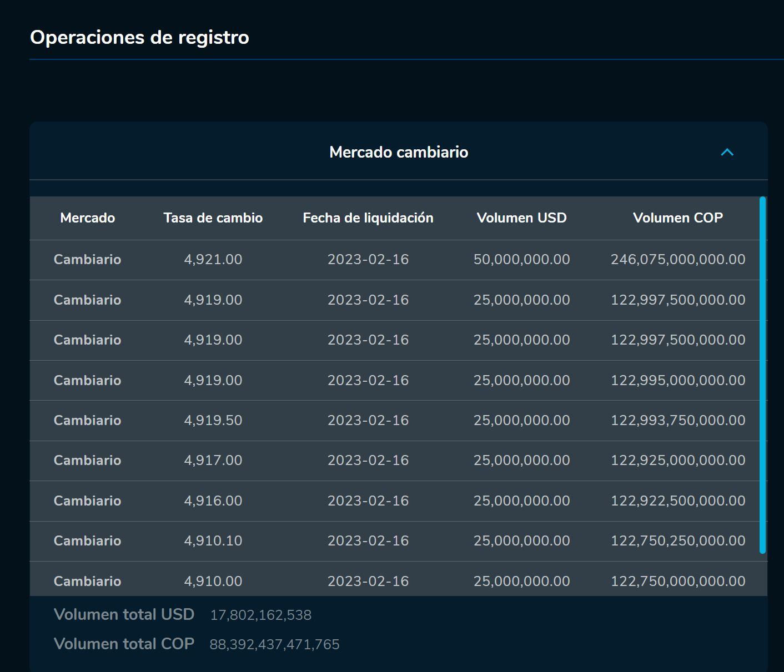
Task: Click the Volumen COP column header
Action: pyautogui.click(x=677, y=218)
